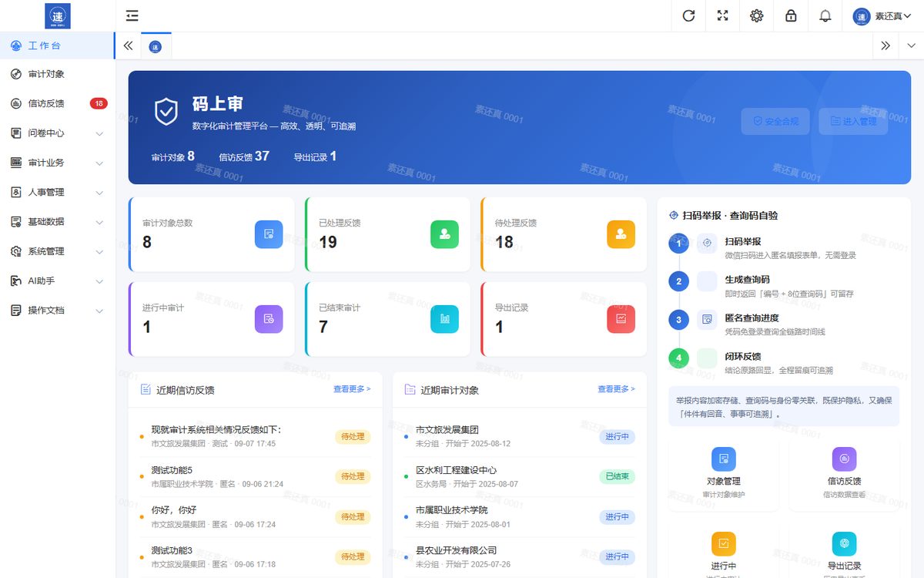Click the 已结束审计 cyan chart icon
Screen dimensions: 924x578
click(x=444, y=319)
